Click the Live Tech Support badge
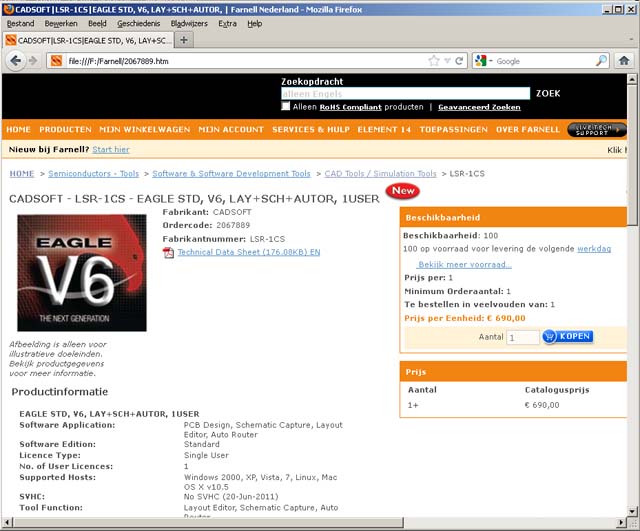The height and width of the screenshot is (531, 640). coord(596,129)
